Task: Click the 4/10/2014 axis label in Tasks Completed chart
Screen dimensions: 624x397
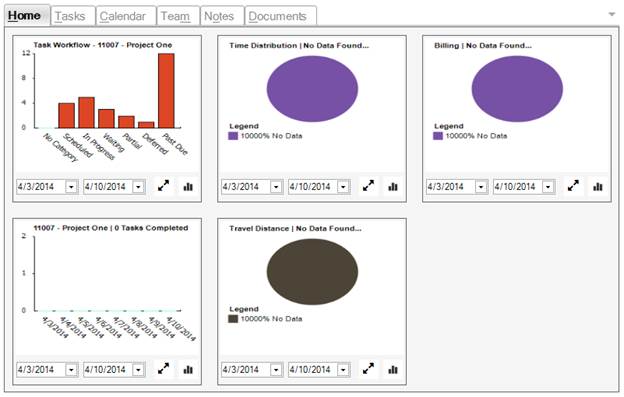Action: pyautogui.click(x=181, y=329)
